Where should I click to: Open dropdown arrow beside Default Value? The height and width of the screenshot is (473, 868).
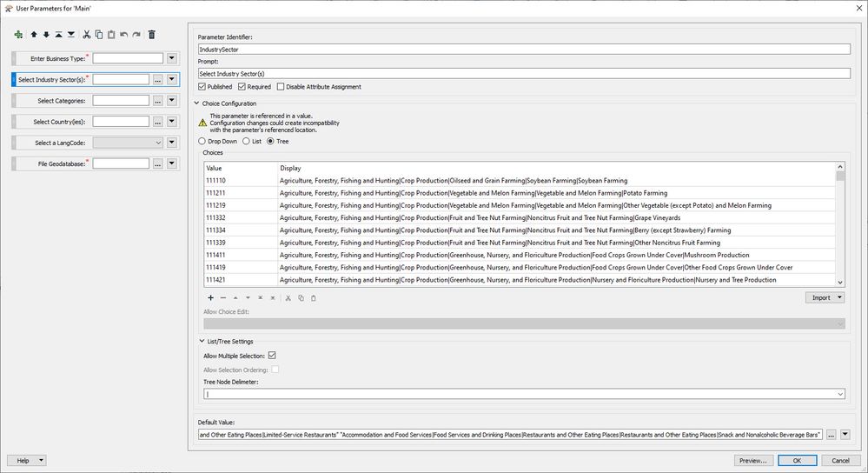pos(845,435)
